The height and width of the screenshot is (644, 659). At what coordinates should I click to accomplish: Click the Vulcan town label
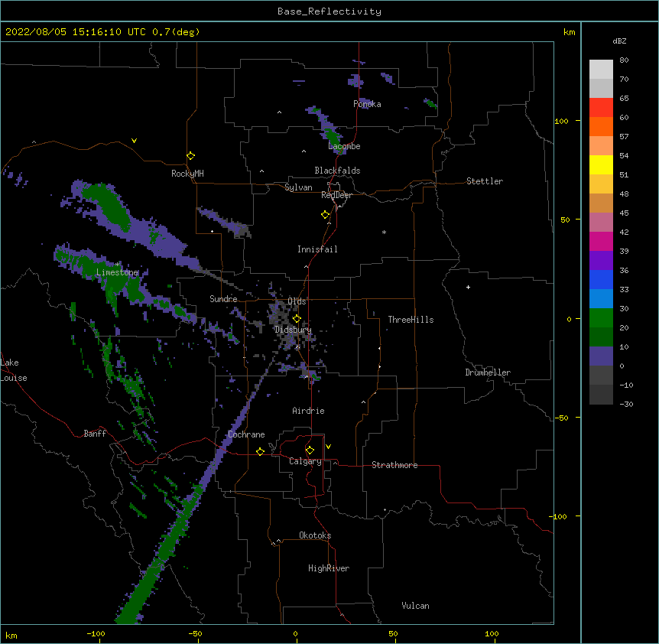tap(415, 606)
